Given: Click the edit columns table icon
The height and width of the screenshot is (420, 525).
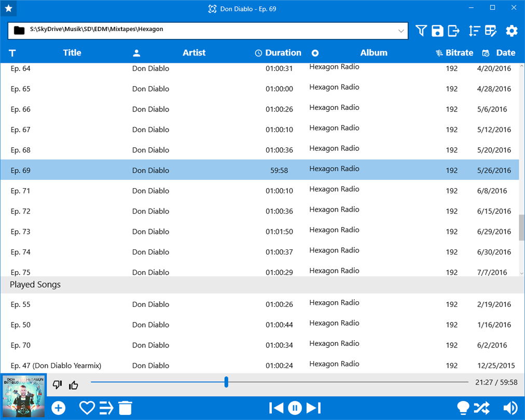Looking at the screenshot, I should point(491,31).
